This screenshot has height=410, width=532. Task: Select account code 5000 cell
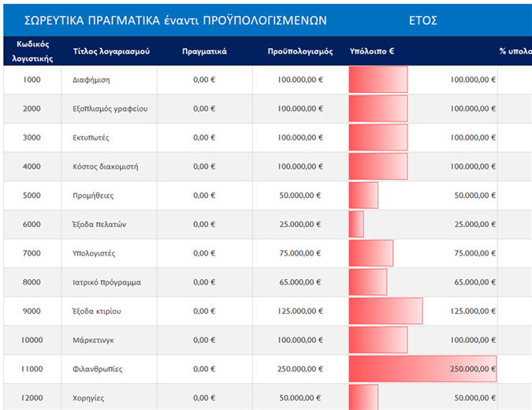coord(32,196)
